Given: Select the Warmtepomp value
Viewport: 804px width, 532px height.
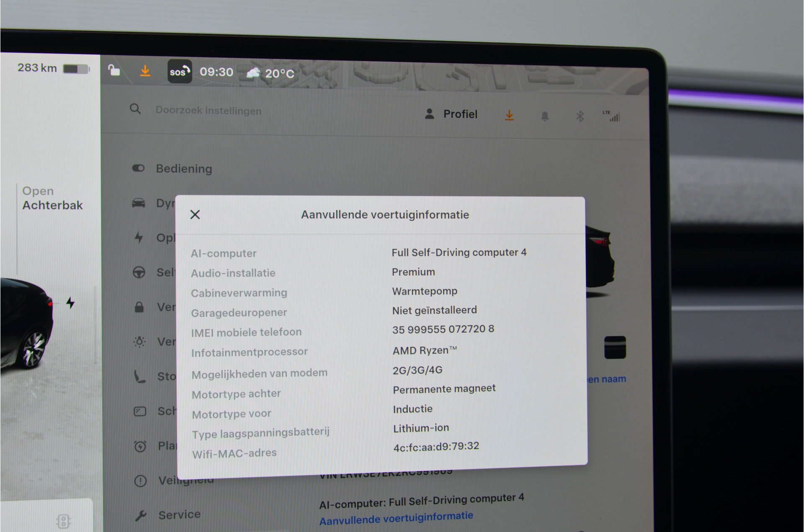Looking at the screenshot, I should tap(425, 291).
